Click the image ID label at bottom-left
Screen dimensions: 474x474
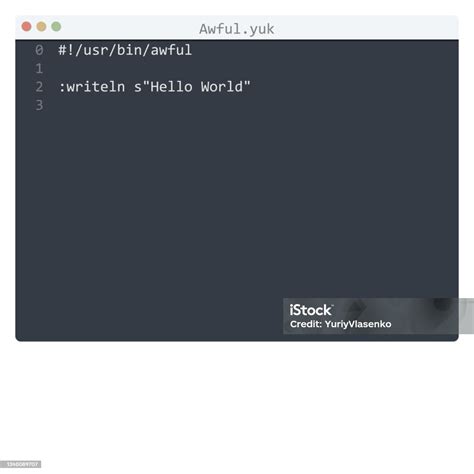[21, 464]
